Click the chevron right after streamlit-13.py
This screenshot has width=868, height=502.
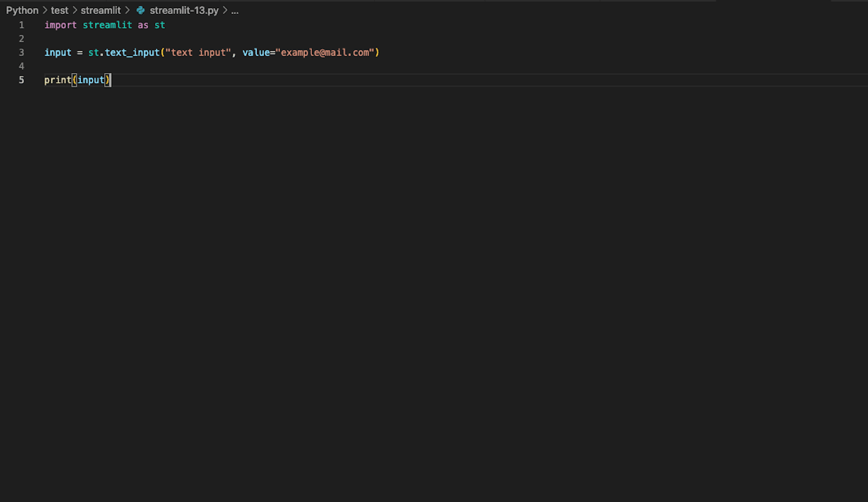tap(225, 10)
